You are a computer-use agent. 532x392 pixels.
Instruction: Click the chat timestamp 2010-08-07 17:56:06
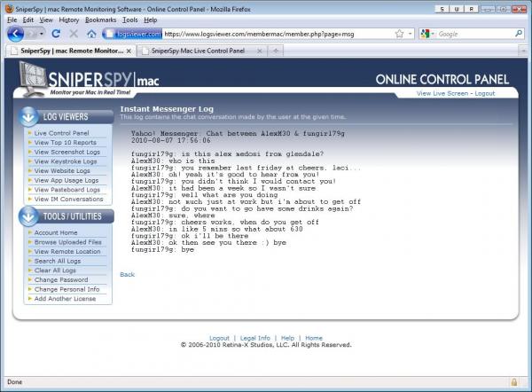tap(170, 140)
